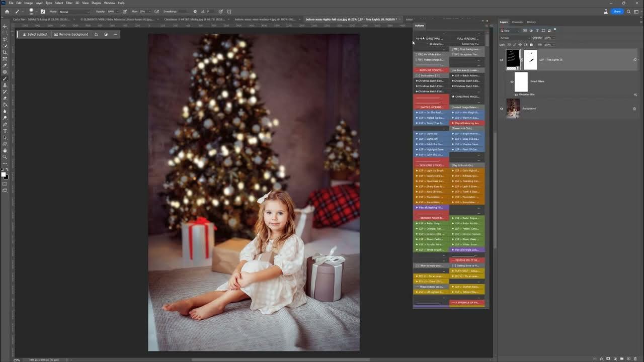Image resolution: width=644 pixels, height=362 pixels.
Task: Click the lock all icon
Action: point(531,45)
